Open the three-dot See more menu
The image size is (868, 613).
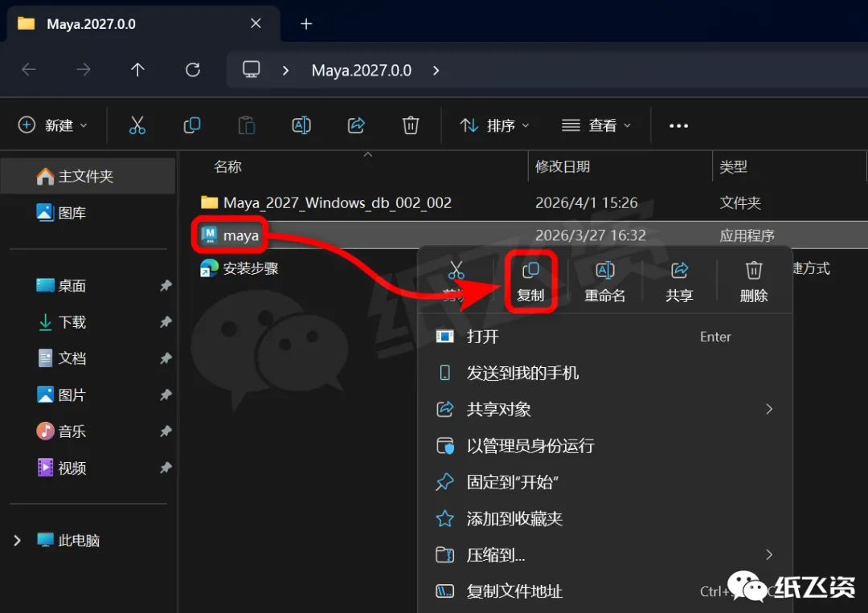pos(678,126)
